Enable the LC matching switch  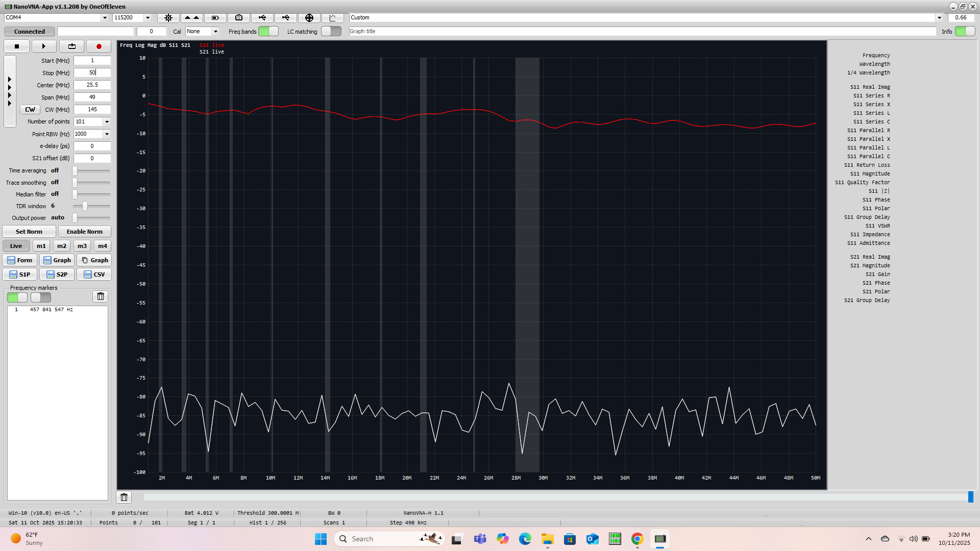331,32
